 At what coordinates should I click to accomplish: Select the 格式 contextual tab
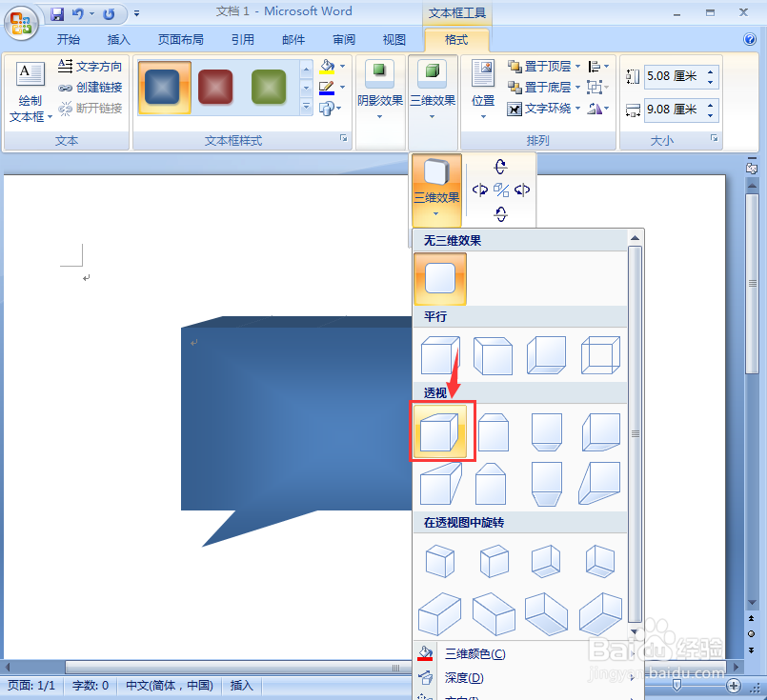pyautogui.click(x=456, y=40)
